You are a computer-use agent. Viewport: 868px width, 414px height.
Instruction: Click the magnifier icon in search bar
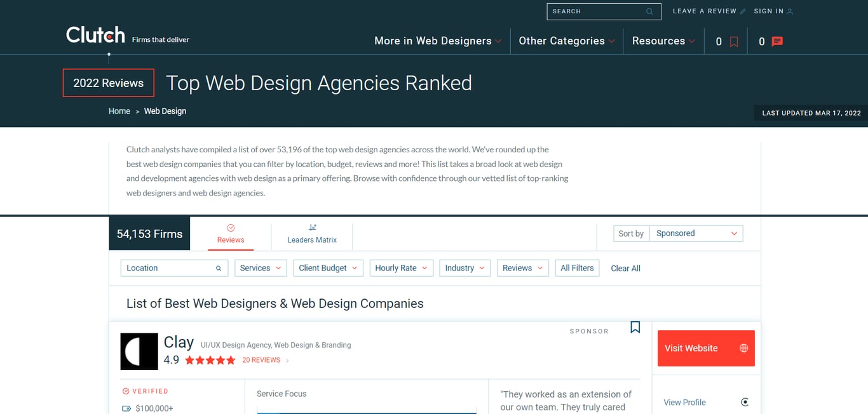(649, 11)
